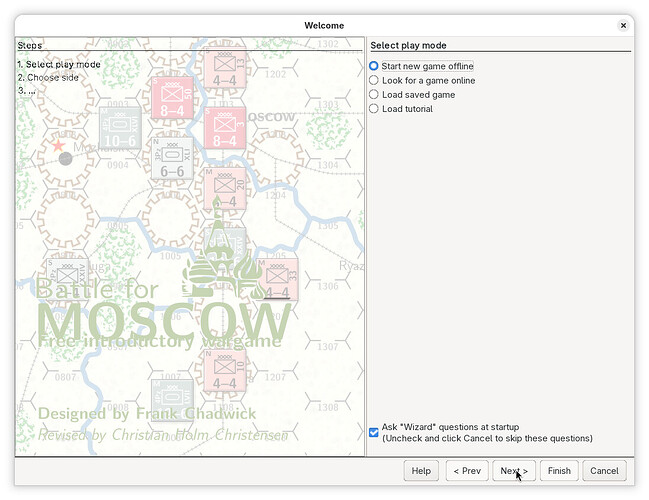Cancel the Welcome wizard
Viewport: 649px width, 500px height.
click(x=604, y=471)
